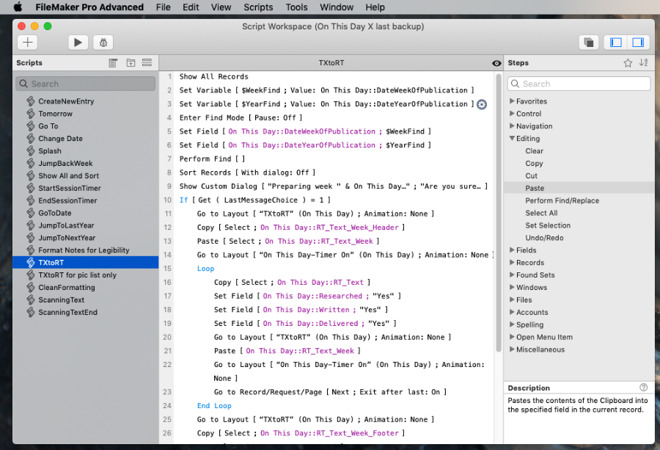Click the script list filter icon
Viewport: 660px width, 450px height.
(113, 63)
